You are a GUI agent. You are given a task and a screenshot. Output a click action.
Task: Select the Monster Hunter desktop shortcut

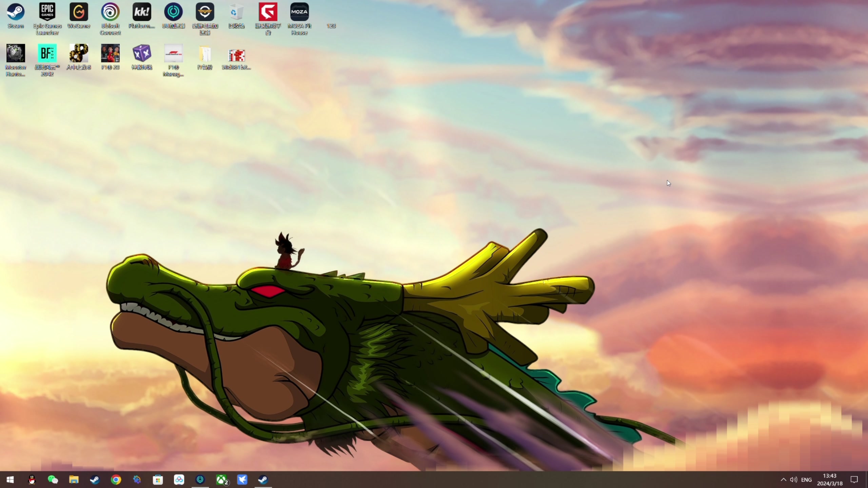pos(16,54)
